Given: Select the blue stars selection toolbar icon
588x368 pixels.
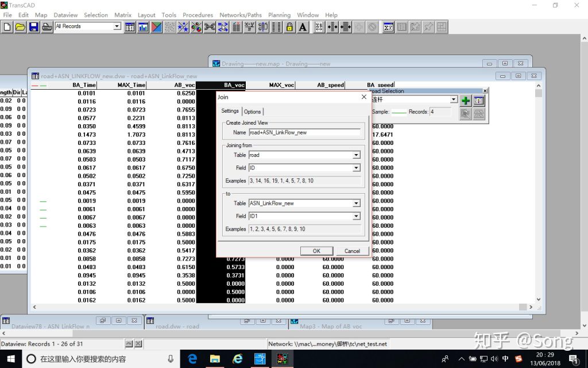Looking at the screenshot, I should [x=183, y=27].
